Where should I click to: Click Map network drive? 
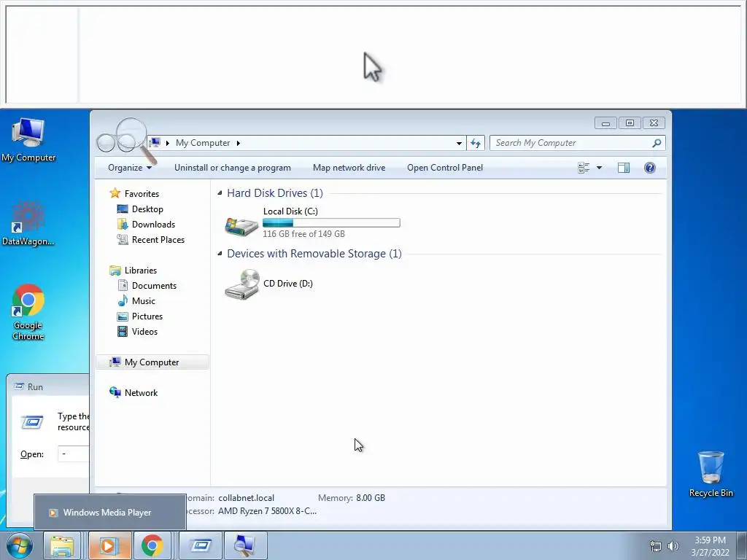tap(349, 168)
